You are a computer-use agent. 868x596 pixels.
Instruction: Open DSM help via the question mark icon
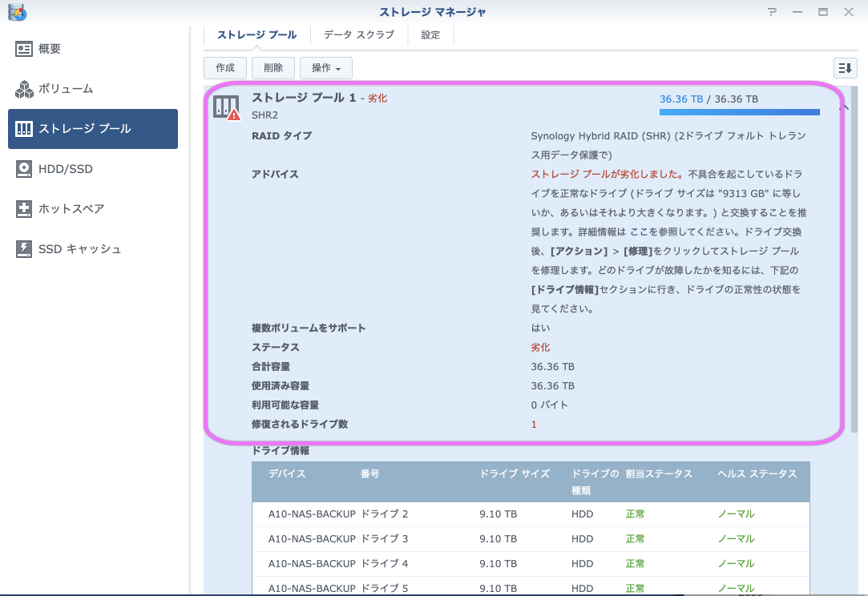(x=773, y=12)
